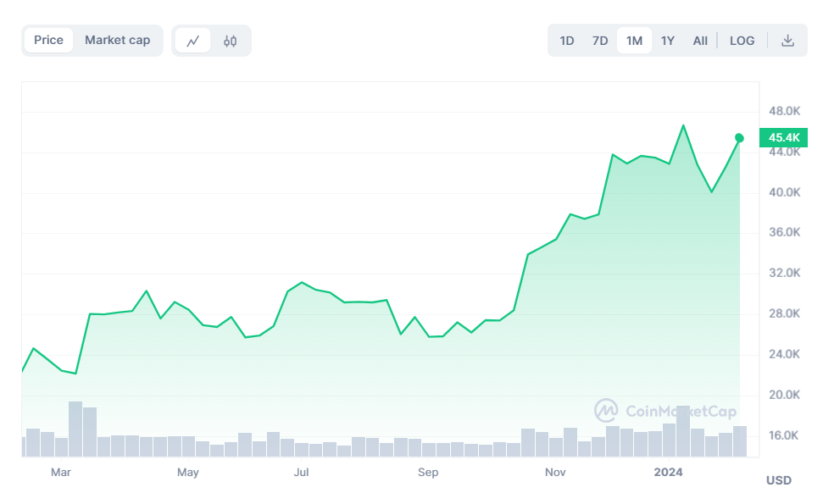Switch to candlestick chart view
Viewport: 823px width, 504px height.
click(x=230, y=41)
